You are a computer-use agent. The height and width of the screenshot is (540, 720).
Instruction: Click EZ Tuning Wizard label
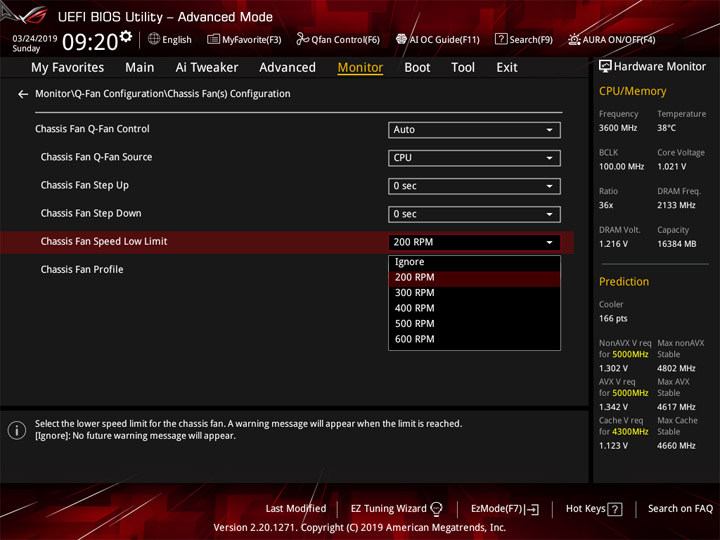coord(389,509)
